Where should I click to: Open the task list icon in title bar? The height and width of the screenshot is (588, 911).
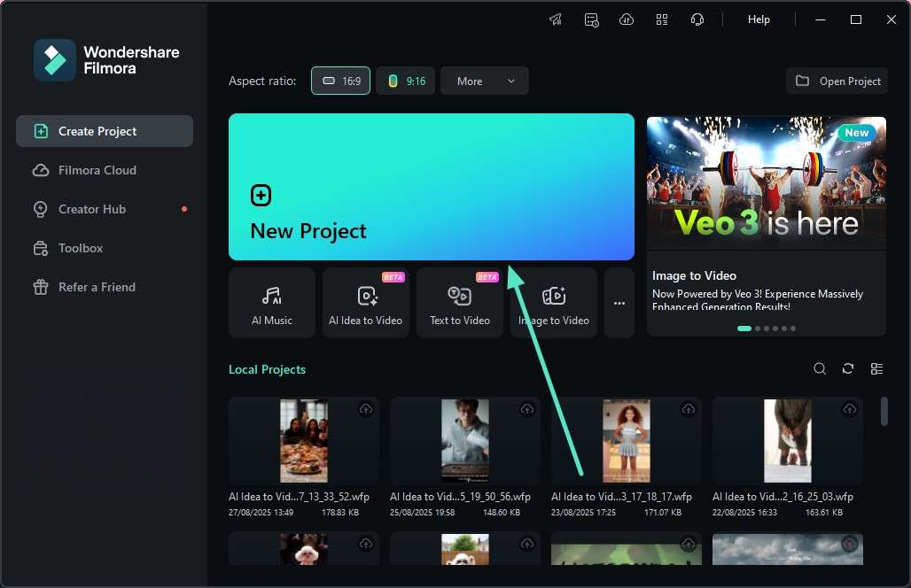point(591,19)
